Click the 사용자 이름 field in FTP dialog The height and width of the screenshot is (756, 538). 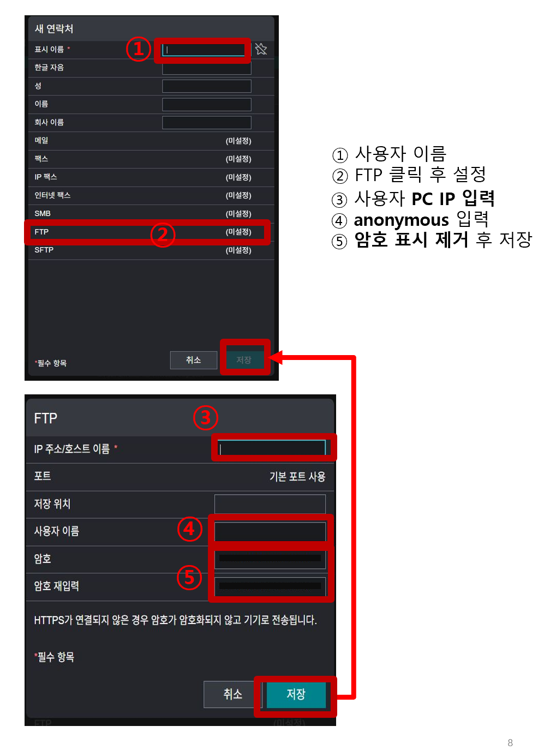pyautogui.click(x=270, y=531)
